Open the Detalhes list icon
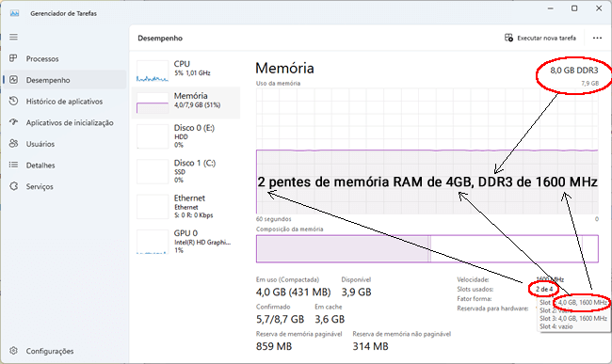This screenshot has height=364, width=612. (x=14, y=165)
